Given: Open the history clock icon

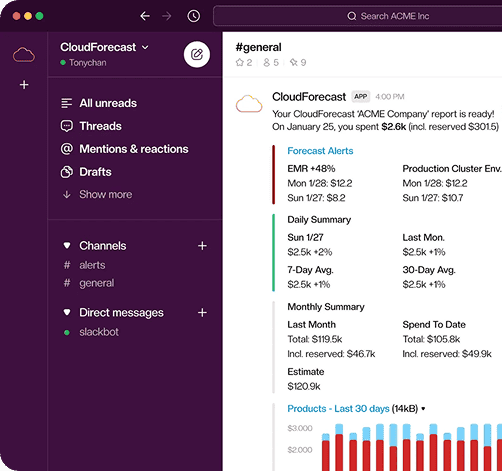Looking at the screenshot, I should [x=194, y=16].
